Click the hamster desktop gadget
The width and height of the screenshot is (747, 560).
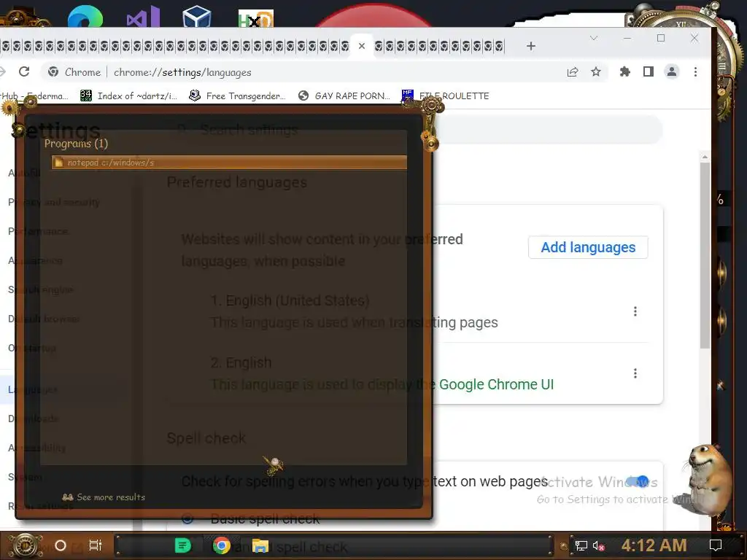click(708, 481)
